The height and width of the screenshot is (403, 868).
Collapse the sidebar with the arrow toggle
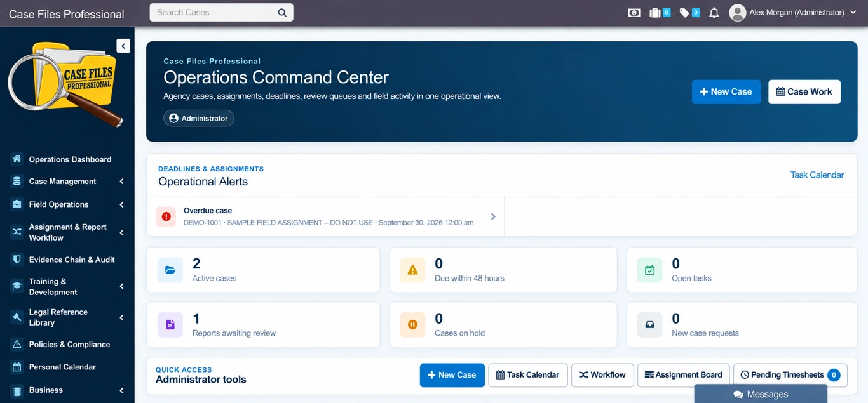123,46
